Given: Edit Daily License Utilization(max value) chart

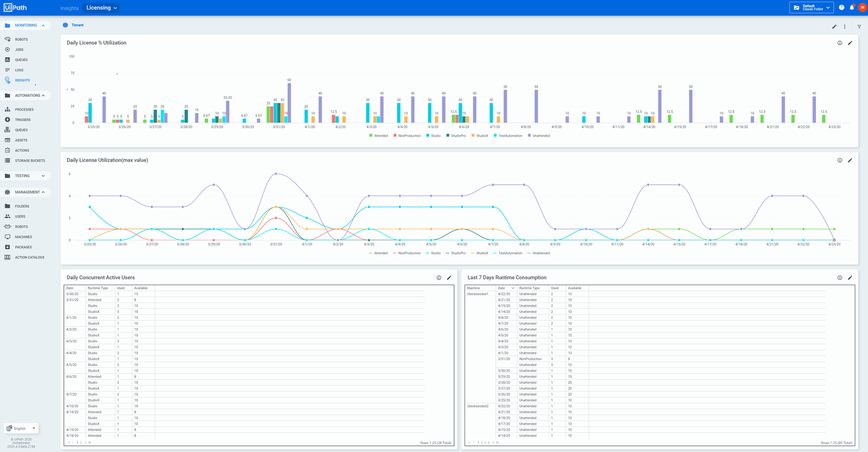Looking at the screenshot, I should pyautogui.click(x=850, y=160).
